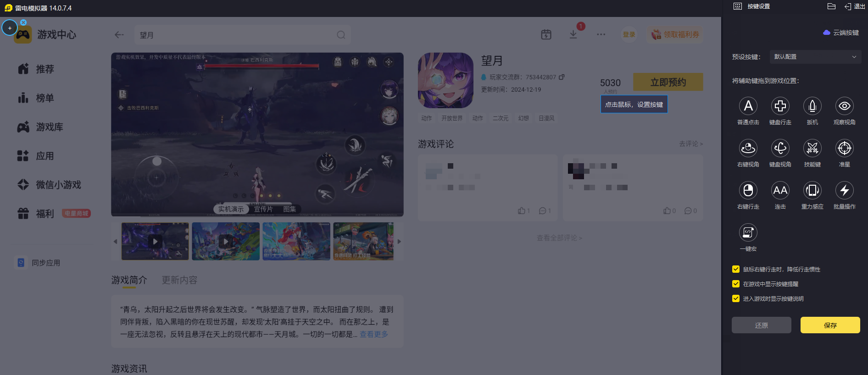
Task: Switch to 实机演示 media tab
Action: (231, 209)
